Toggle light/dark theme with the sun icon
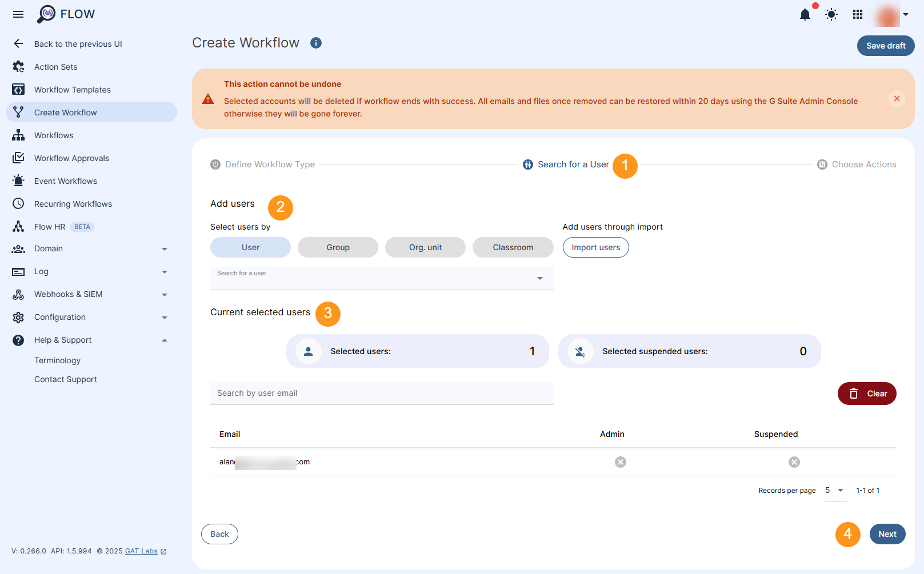924x574 pixels. 831,14
